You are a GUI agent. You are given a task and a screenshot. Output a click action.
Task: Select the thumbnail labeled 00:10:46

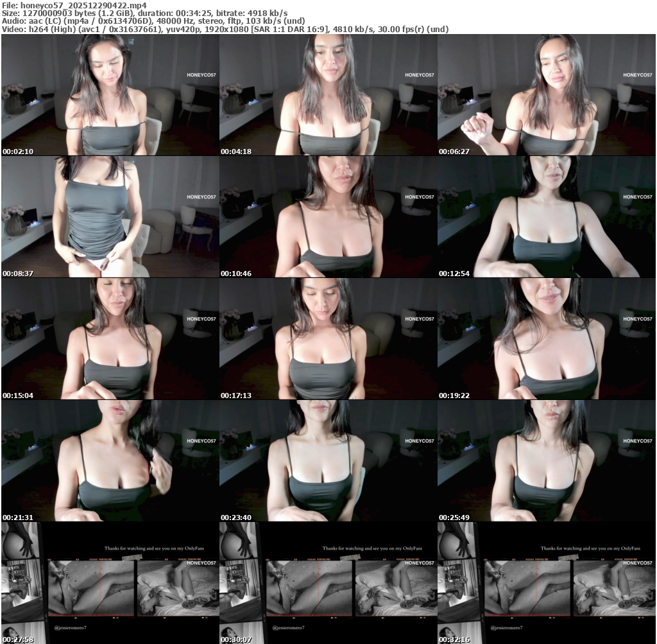point(328,216)
